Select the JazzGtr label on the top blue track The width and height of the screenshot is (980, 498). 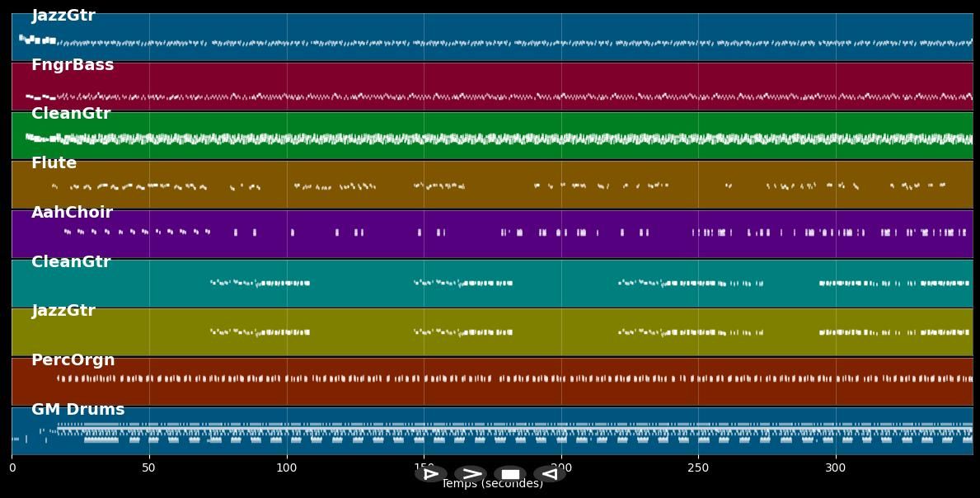pyautogui.click(x=63, y=16)
